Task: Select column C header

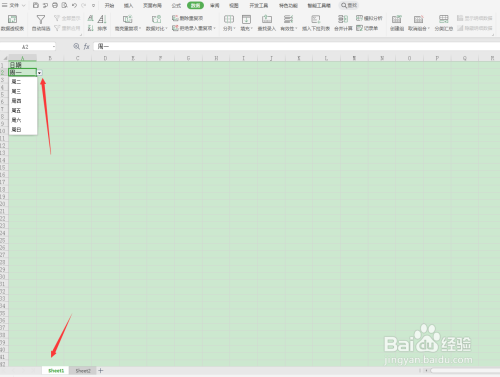Action: 77,58
